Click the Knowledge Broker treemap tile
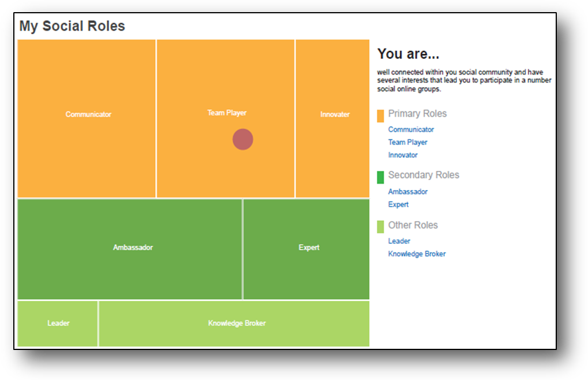This screenshot has height=380, width=588. point(234,323)
